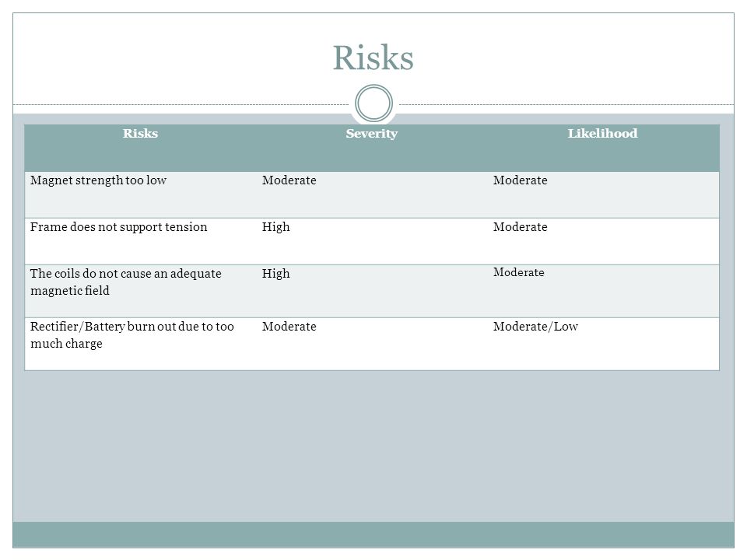Click the Likelihood column header
This screenshot has height=560, width=747.
coord(602,133)
